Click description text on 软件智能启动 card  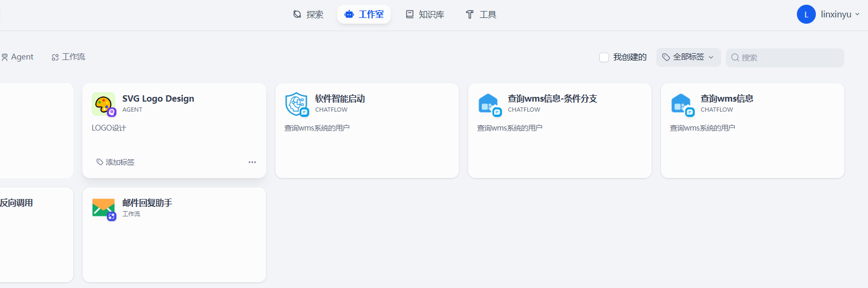click(x=317, y=128)
